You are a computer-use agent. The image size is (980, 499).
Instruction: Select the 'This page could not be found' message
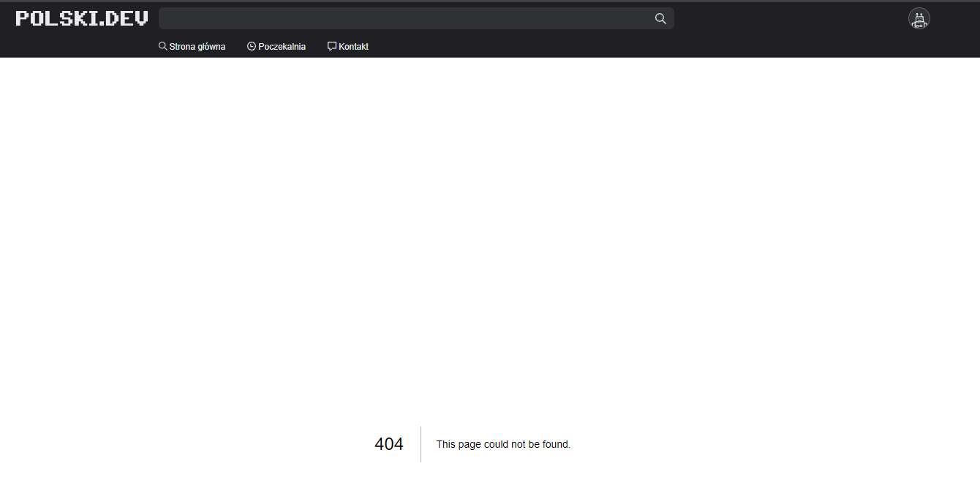click(x=503, y=444)
